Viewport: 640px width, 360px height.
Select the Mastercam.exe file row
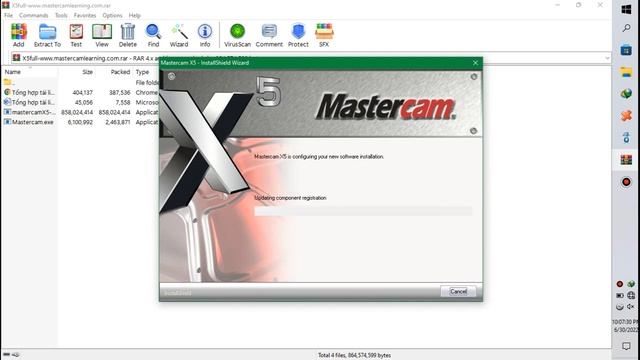pos(81,122)
